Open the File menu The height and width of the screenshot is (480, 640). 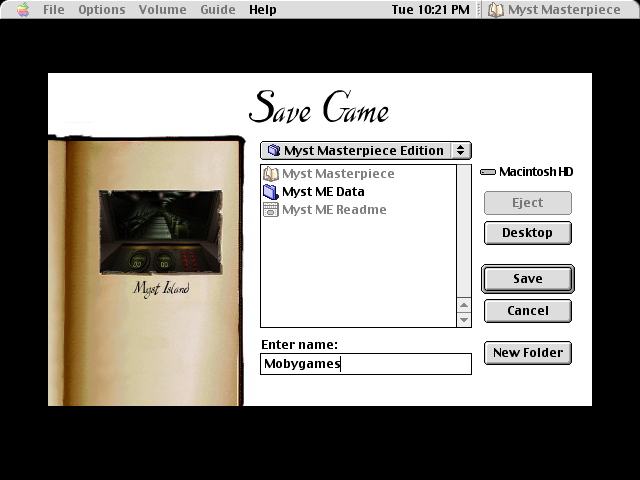(53, 10)
